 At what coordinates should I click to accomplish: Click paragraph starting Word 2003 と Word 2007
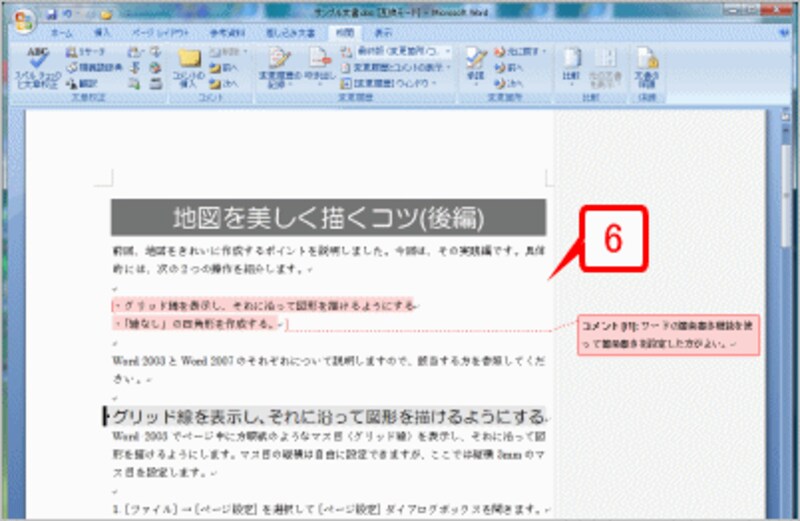pos(329,369)
